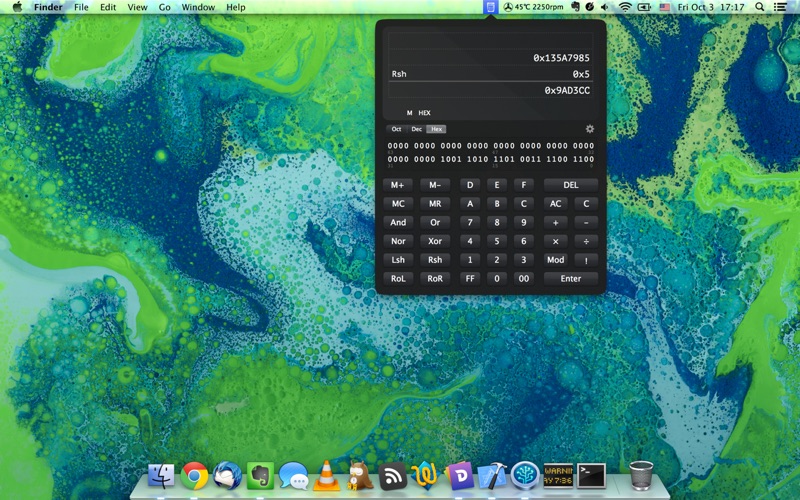
Task: Open the volume control in menu bar
Action: pos(605,7)
